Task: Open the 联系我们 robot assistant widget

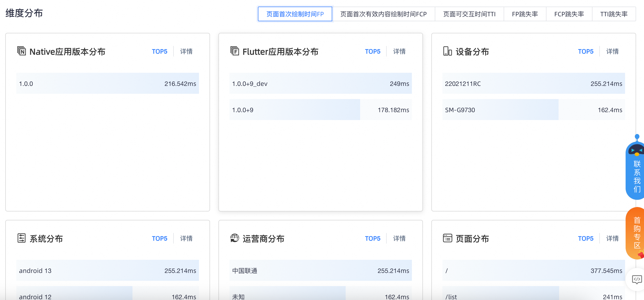Action: click(636, 167)
